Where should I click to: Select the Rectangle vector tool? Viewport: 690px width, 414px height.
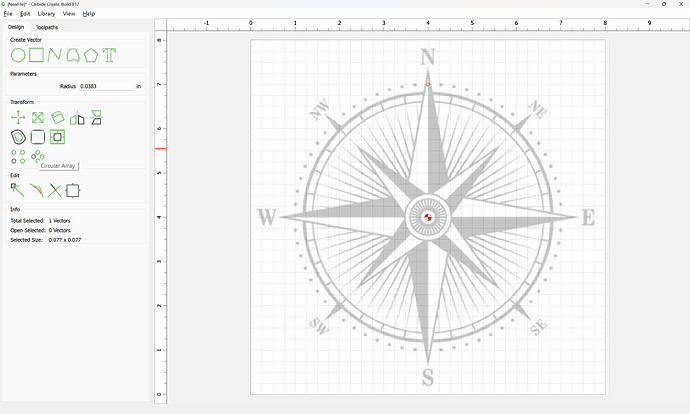coord(37,55)
